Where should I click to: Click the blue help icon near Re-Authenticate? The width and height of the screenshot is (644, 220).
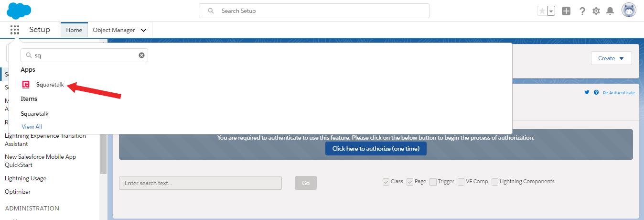coord(596,92)
